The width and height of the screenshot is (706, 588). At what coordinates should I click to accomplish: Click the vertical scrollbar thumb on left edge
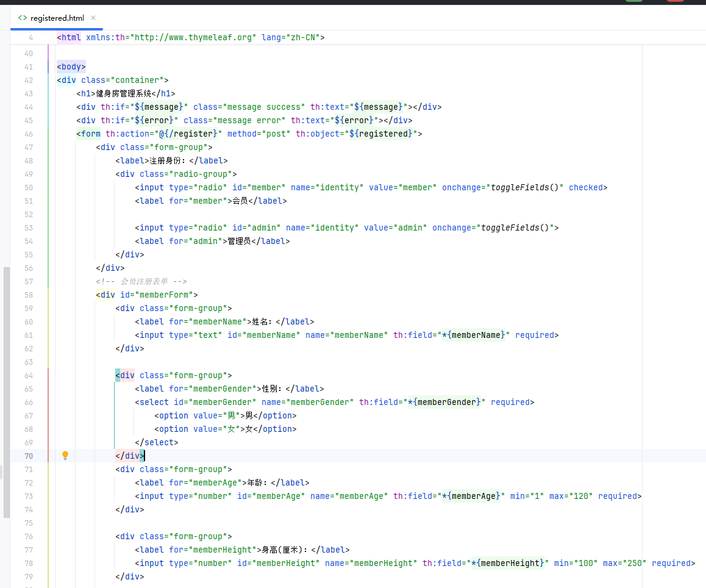[x=6, y=392]
